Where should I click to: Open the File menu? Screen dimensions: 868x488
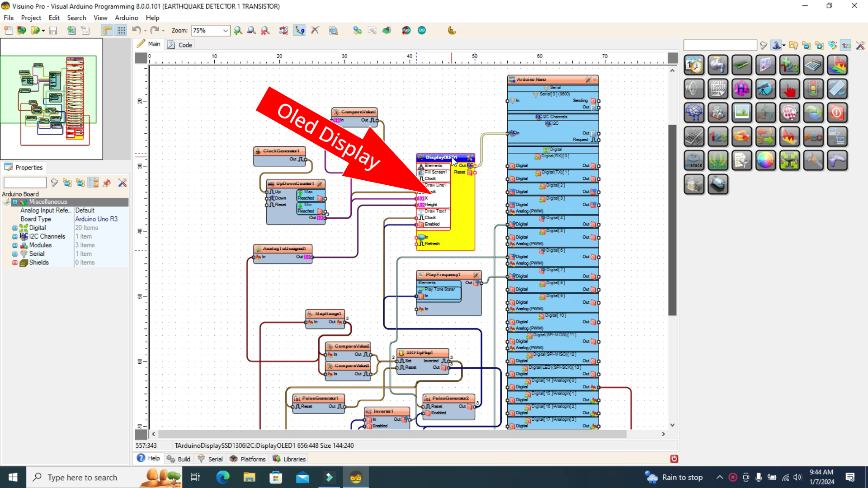tap(9, 18)
